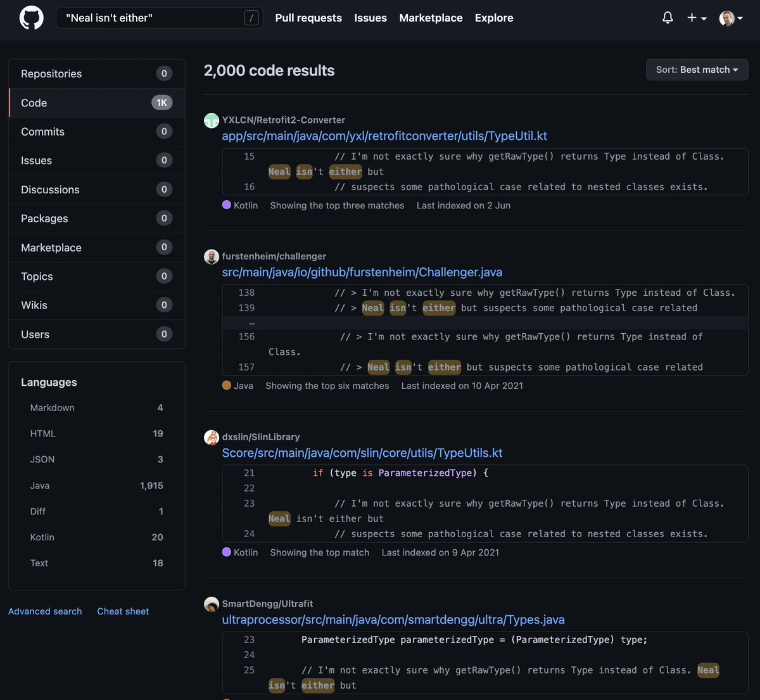Screen dimensions: 760x700
Task: Open the Types.java file result
Action: point(393,620)
